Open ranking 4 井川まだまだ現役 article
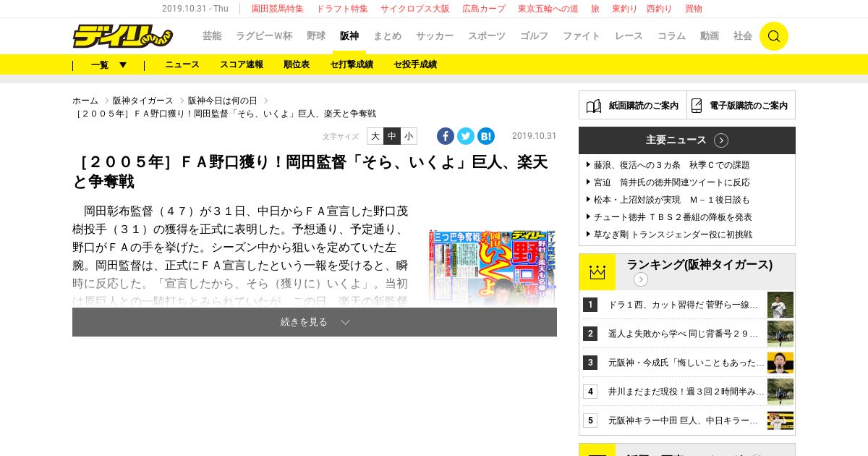This screenshot has width=868, height=456. [x=686, y=392]
